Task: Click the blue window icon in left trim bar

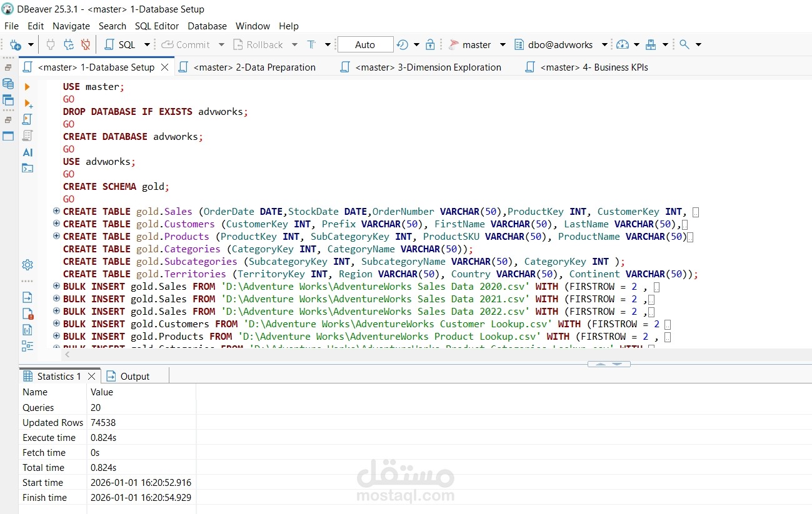Action: [x=8, y=136]
